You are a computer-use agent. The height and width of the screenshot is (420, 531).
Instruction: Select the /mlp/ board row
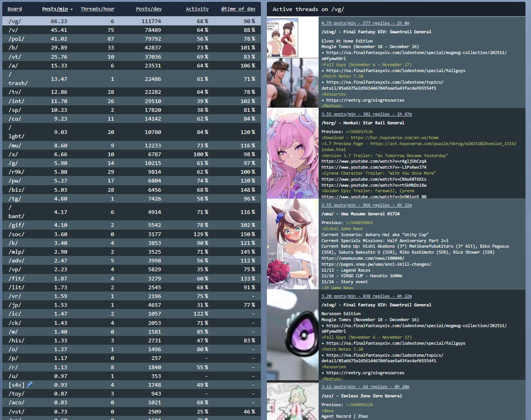tap(132, 252)
